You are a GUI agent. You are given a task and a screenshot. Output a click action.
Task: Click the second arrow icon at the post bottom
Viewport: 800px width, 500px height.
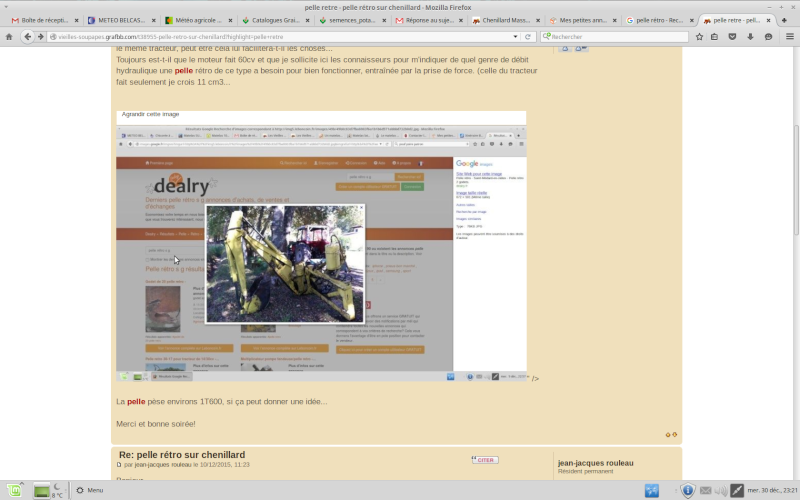(674, 435)
